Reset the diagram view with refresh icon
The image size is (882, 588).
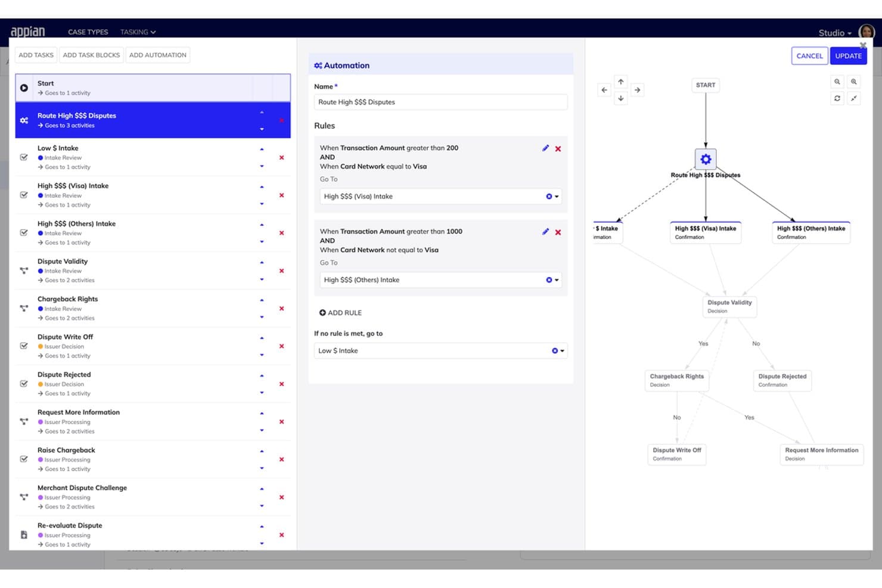coord(837,98)
